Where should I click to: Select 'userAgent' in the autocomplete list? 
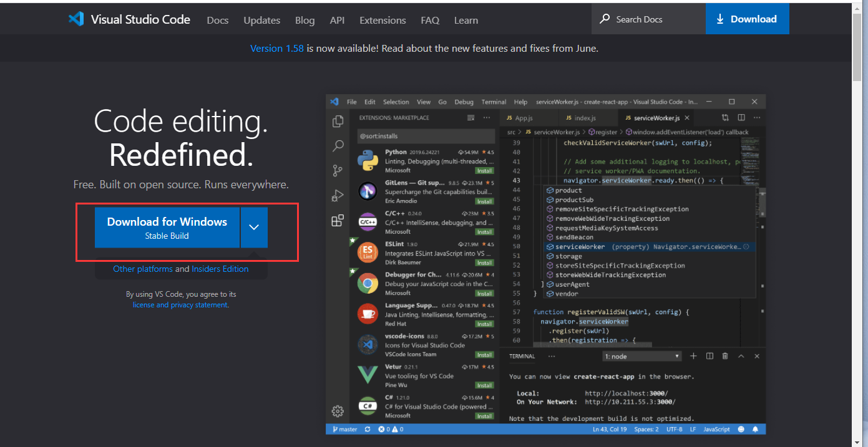[649, 284]
